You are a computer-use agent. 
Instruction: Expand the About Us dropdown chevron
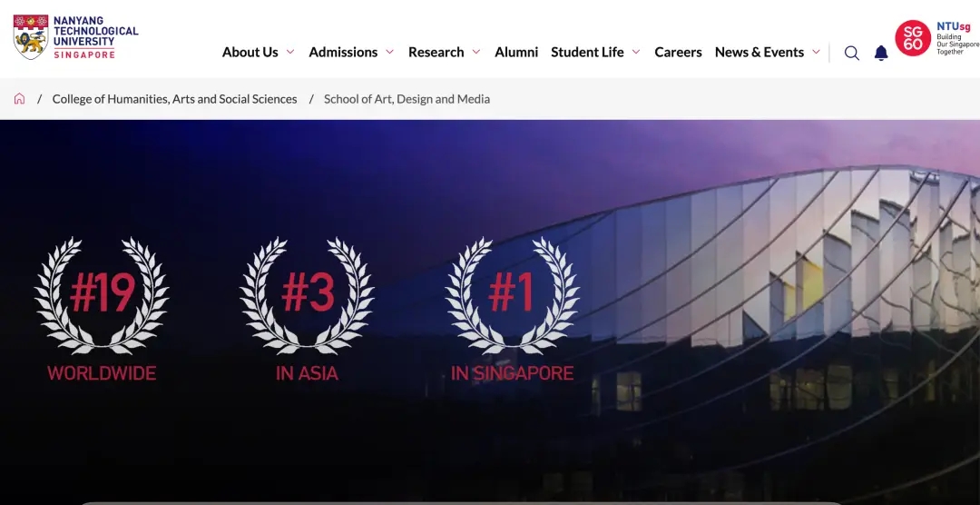point(290,53)
